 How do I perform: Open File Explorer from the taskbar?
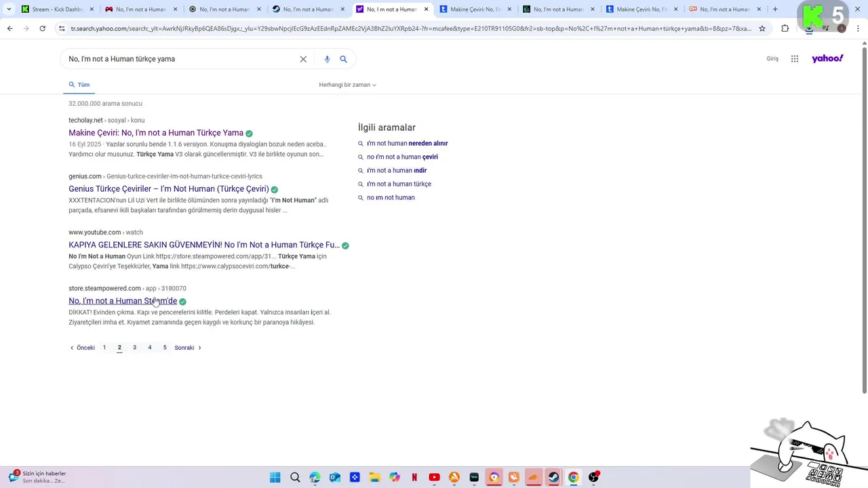[x=374, y=477]
